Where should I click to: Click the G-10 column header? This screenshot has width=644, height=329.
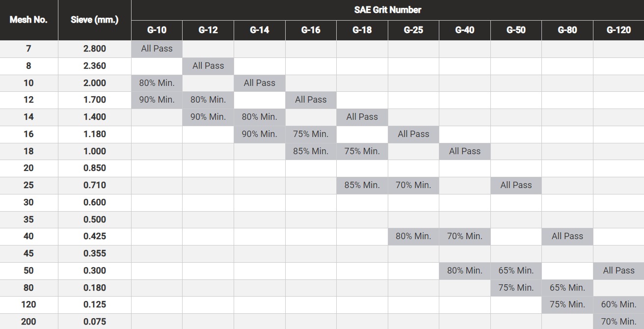tap(157, 30)
